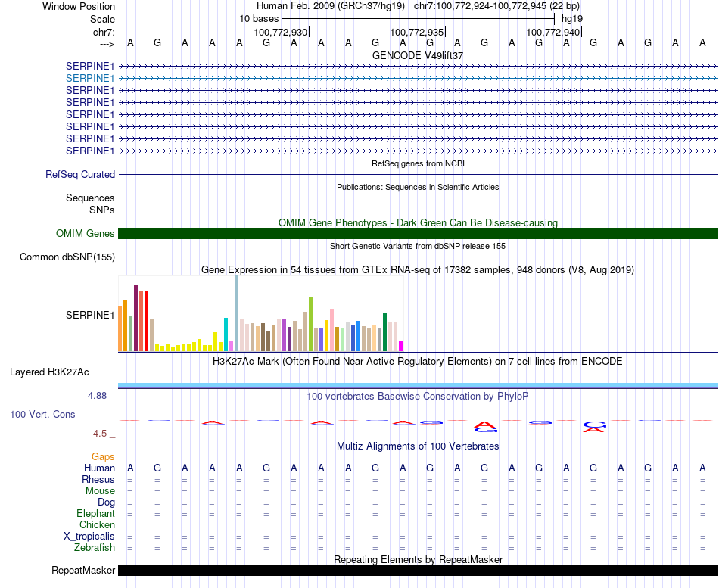Click the Zebrafish species label
The width and height of the screenshot is (719, 588).
pyautogui.click(x=95, y=548)
